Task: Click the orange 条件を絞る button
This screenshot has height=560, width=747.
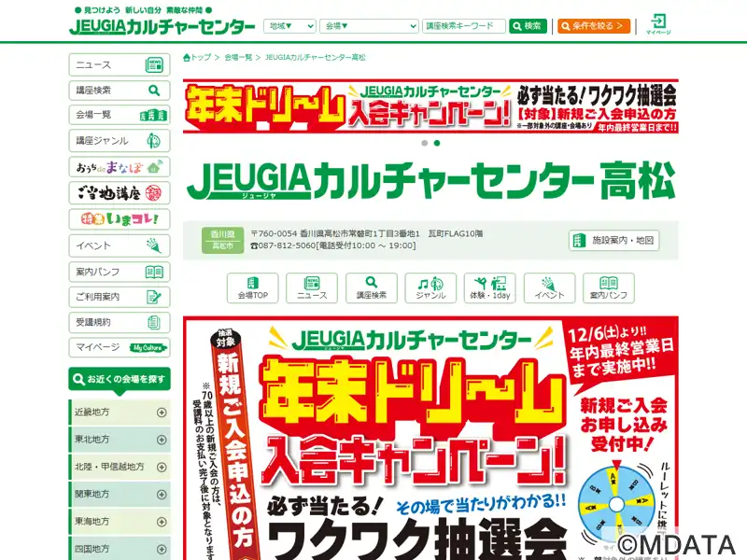Action: click(x=594, y=26)
